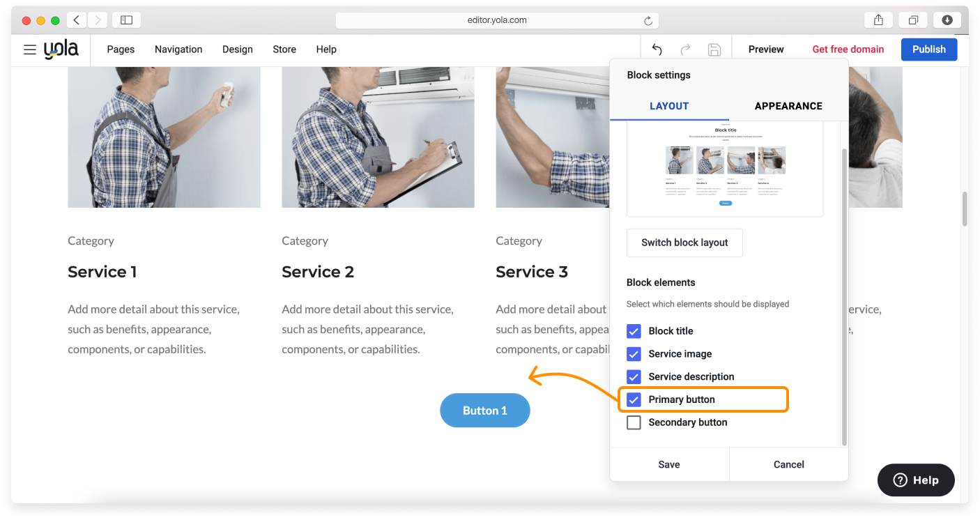This screenshot has width=980, height=520.
Task: Open Safari downloads icon
Action: point(947,20)
